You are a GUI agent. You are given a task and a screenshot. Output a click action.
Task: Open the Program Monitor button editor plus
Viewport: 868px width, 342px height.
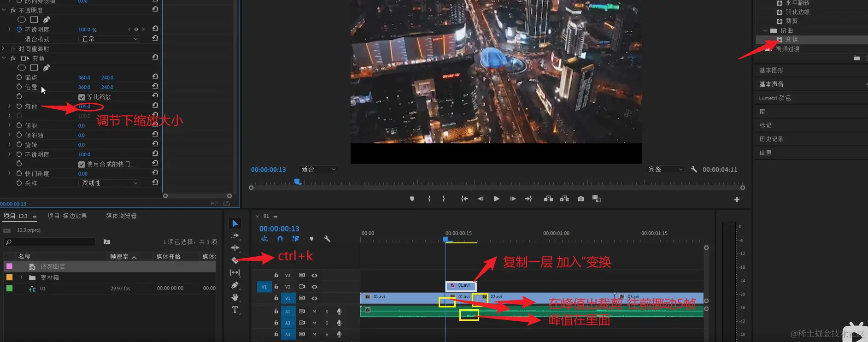[737, 200]
